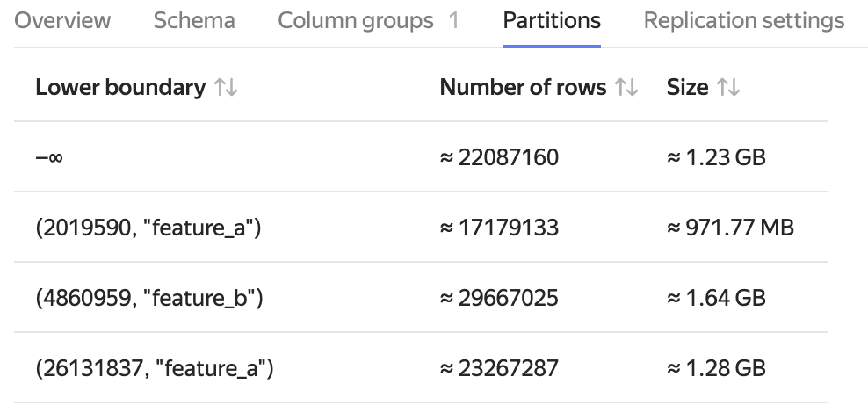This screenshot has height=413, width=868.
Task: Select the Partitions tab
Action: pyautogui.click(x=552, y=21)
